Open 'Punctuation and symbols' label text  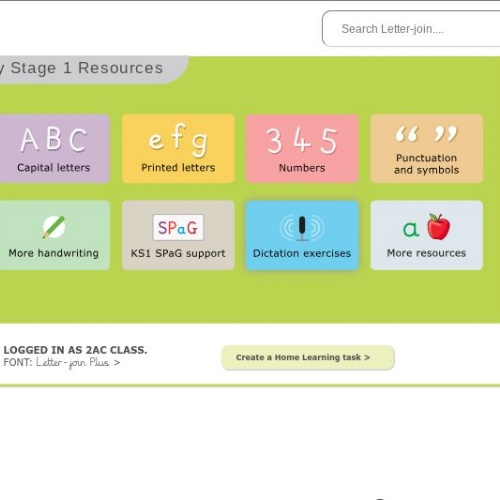[427, 164]
